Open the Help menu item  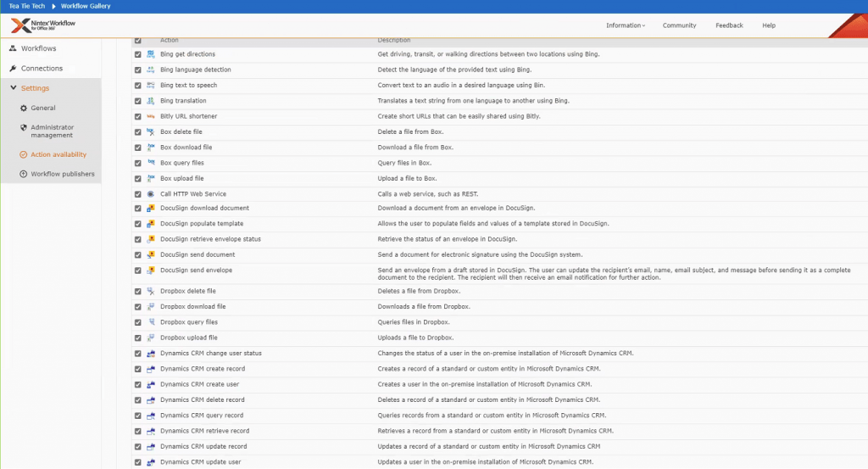click(x=768, y=25)
